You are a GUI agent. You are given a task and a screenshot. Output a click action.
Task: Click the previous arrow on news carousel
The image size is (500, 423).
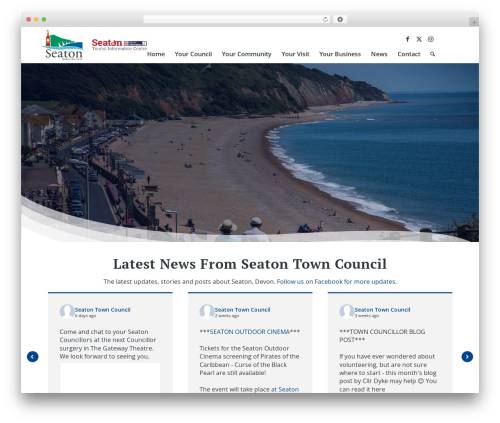click(33, 356)
